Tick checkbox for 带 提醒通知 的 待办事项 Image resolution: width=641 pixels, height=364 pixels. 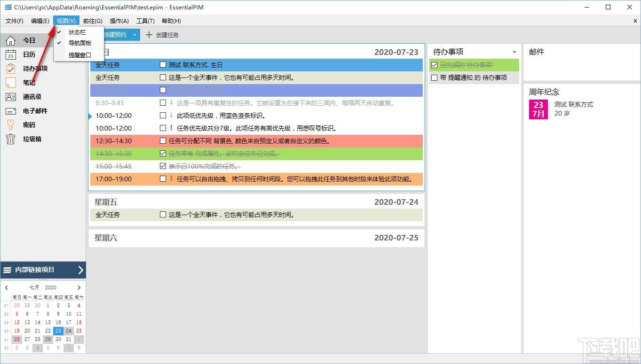coord(434,77)
